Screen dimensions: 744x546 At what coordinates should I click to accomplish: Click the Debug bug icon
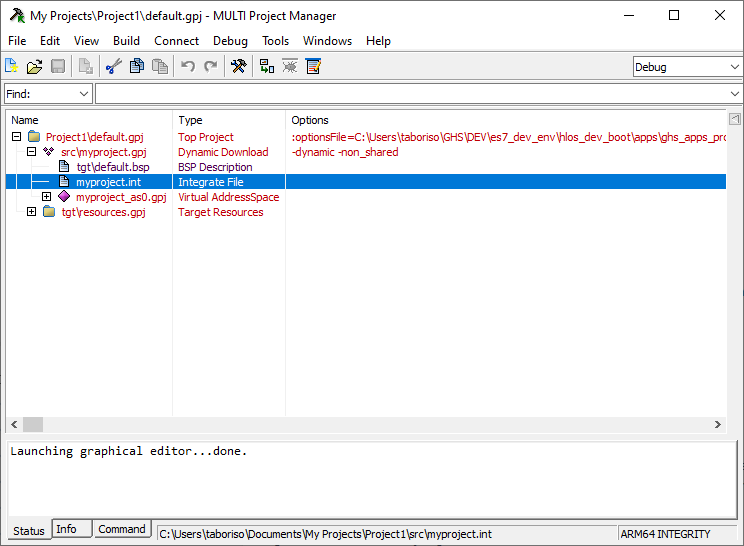(x=290, y=67)
